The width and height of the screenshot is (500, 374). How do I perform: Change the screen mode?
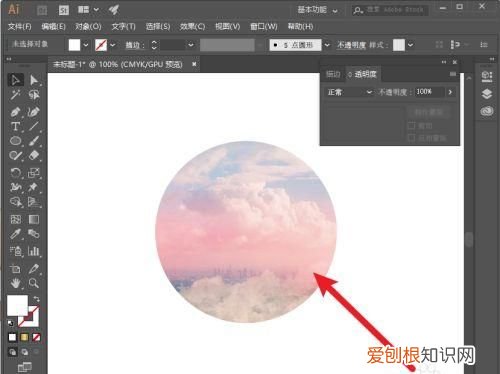[x=24, y=367]
